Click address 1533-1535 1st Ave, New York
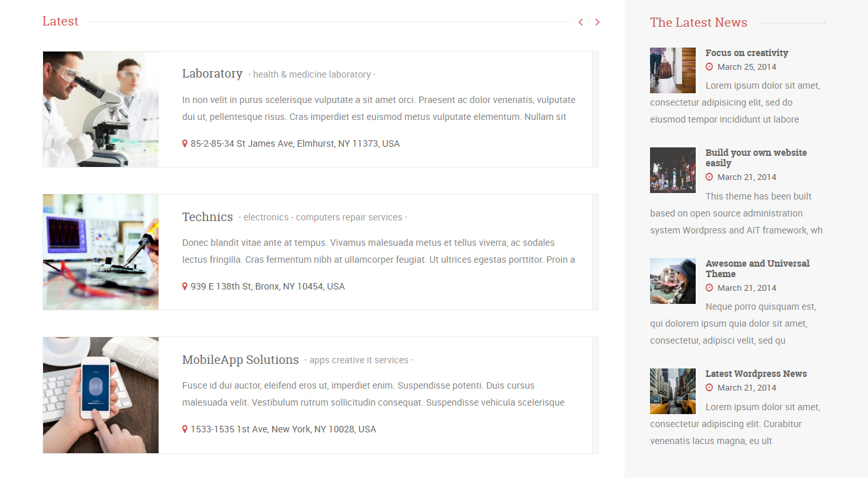 click(x=283, y=429)
